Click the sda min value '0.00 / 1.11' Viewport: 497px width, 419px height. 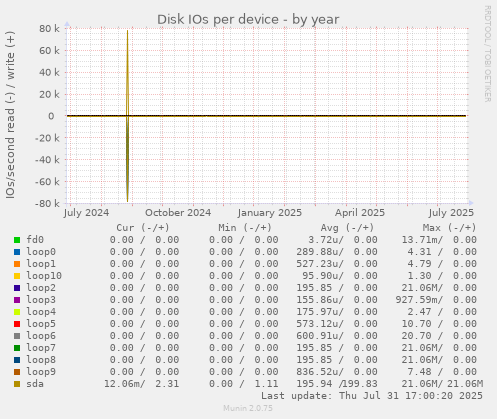[244, 384]
